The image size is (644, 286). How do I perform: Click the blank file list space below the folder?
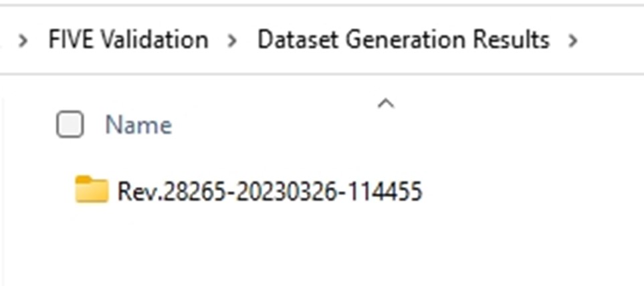click(320, 251)
